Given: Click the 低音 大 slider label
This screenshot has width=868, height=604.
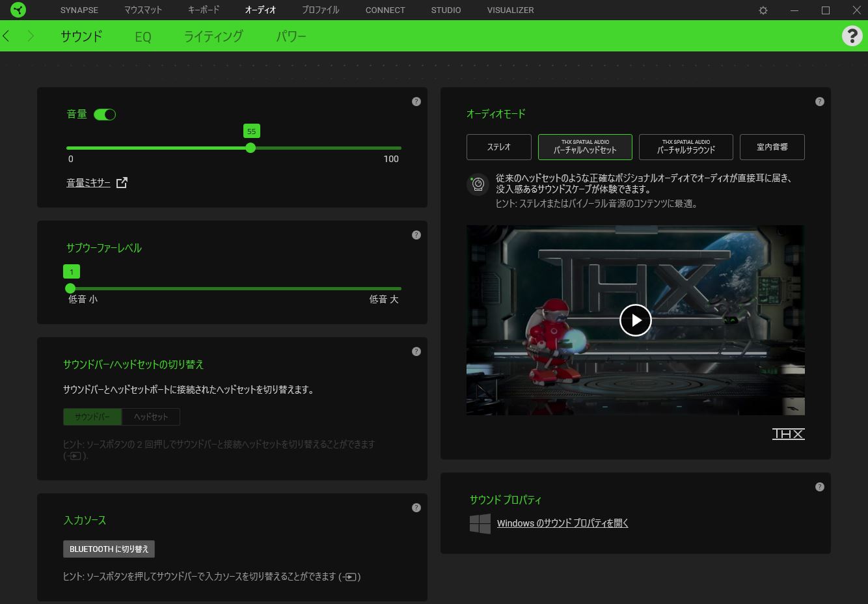Looking at the screenshot, I should pyautogui.click(x=384, y=299).
